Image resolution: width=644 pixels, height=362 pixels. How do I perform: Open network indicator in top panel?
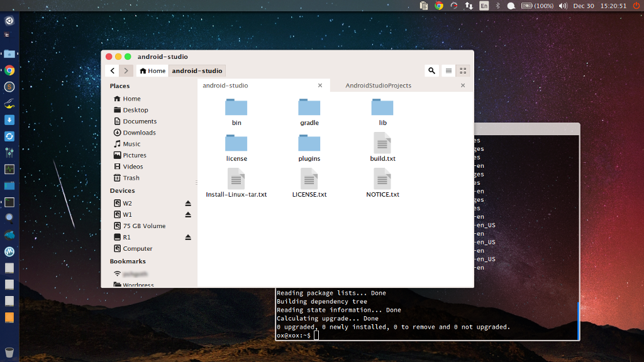(x=469, y=6)
